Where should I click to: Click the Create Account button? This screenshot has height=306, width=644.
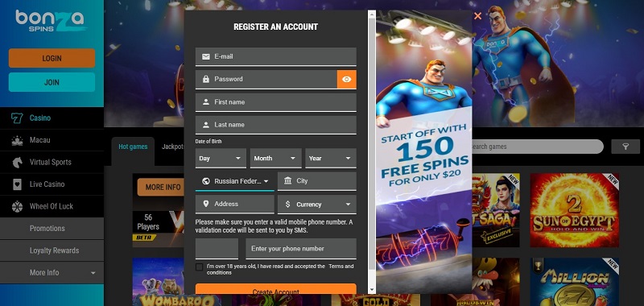pyautogui.click(x=275, y=289)
